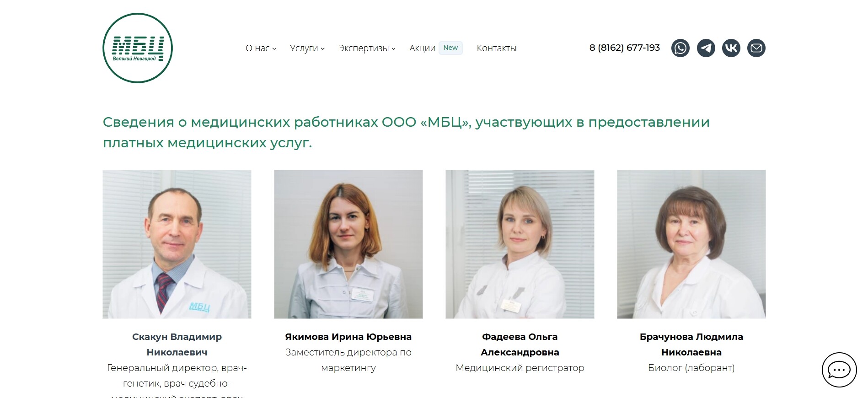Click the photo of Брачунова Людмила Николаевна
Viewport: 868px width, 398px height.
point(691,244)
